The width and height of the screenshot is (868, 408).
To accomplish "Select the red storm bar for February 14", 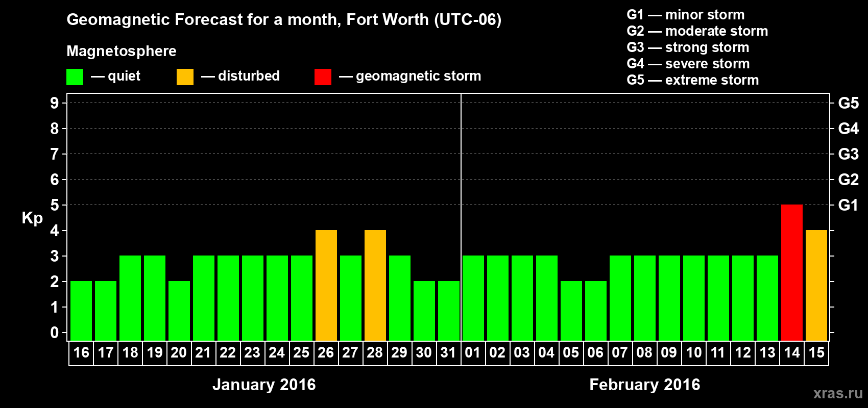I will pyautogui.click(x=792, y=273).
